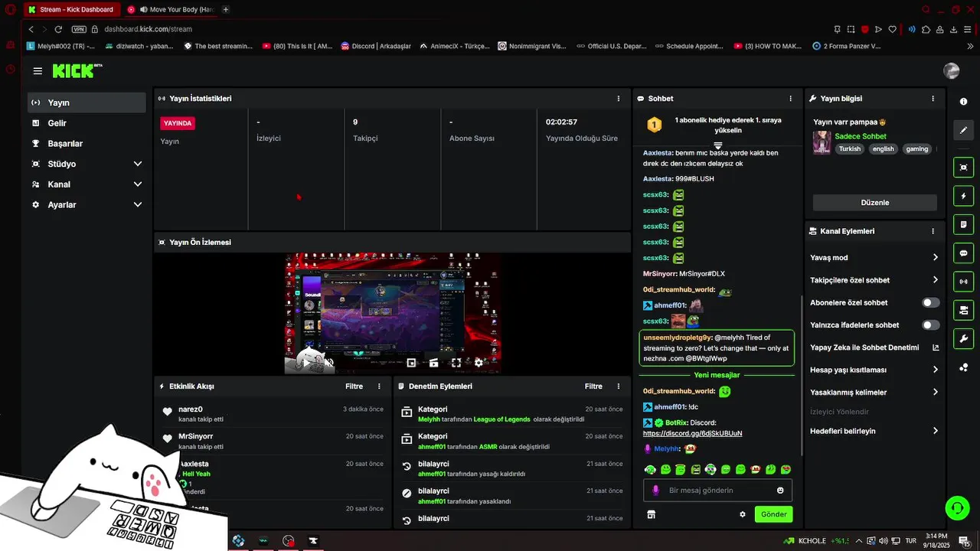The image size is (980, 551).
Task: Toggle the wrench widget icon in right rail
Action: pyautogui.click(x=963, y=339)
